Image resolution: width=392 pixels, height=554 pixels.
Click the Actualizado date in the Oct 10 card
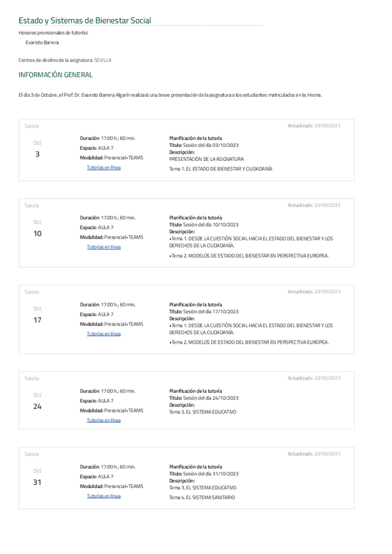[314, 205]
